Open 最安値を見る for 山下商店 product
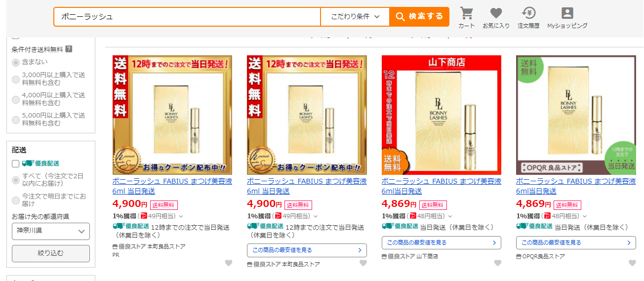The height and width of the screenshot is (281, 644). pyautogui.click(x=441, y=242)
